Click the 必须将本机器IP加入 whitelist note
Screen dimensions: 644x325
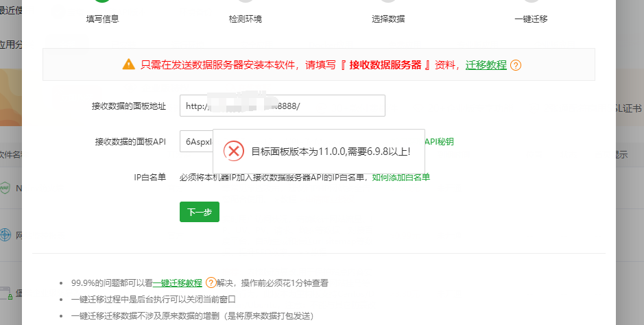coord(273,178)
